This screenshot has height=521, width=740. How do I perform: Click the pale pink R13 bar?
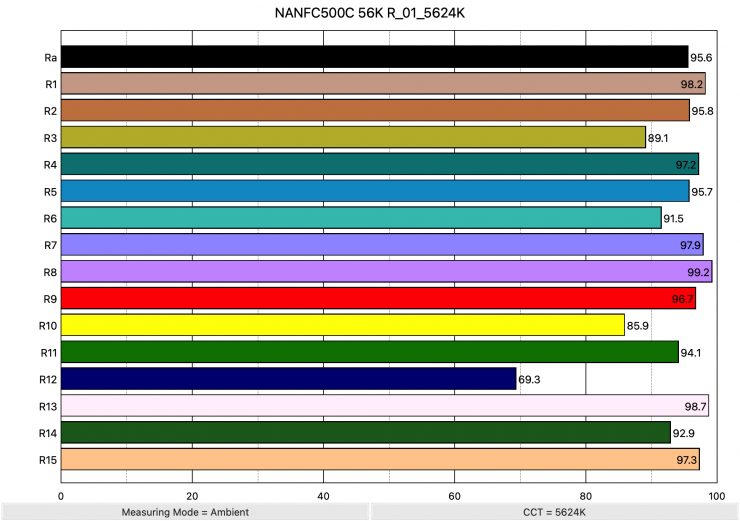coord(385,405)
